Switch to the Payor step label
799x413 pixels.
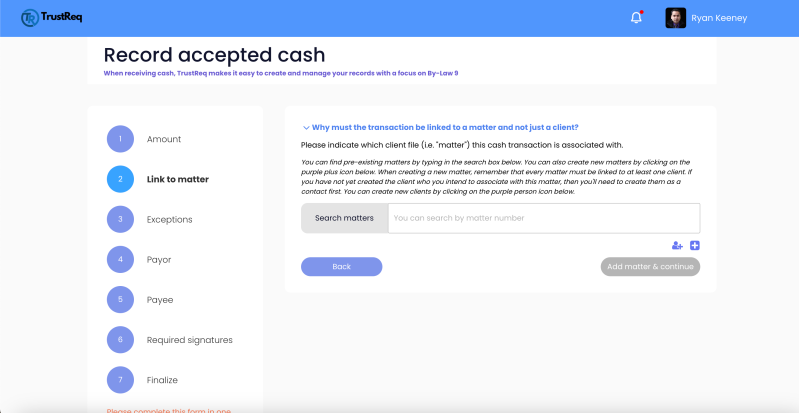point(159,259)
